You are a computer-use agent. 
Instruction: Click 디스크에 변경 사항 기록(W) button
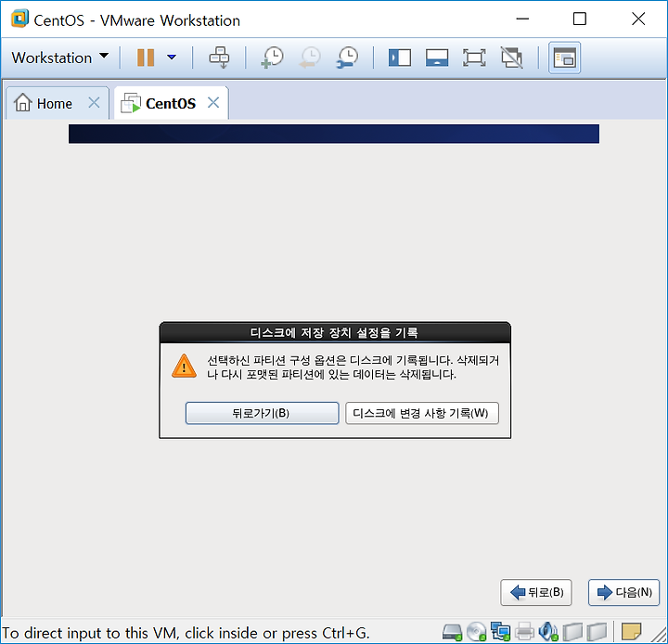click(x=422, y=413)
